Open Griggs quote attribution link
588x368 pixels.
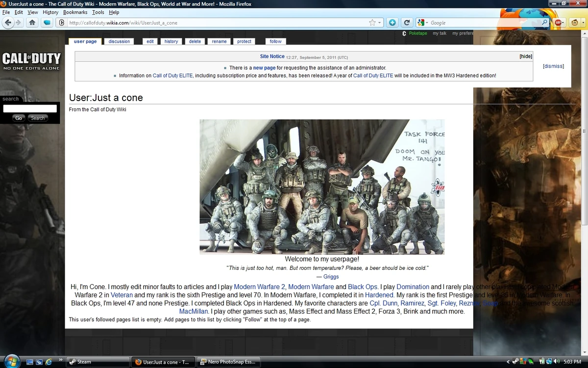point(331,277)
